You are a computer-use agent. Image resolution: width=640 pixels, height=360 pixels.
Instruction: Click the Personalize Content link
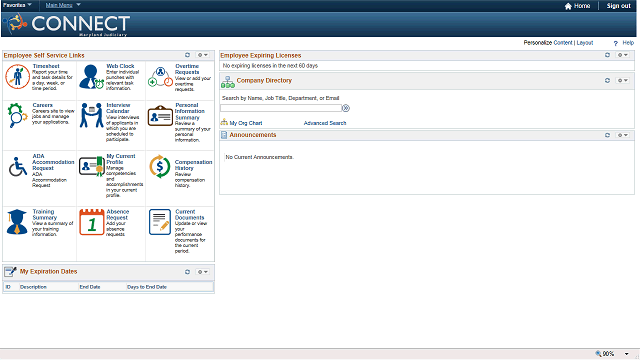pyautogui.click(x=563, y=42)
